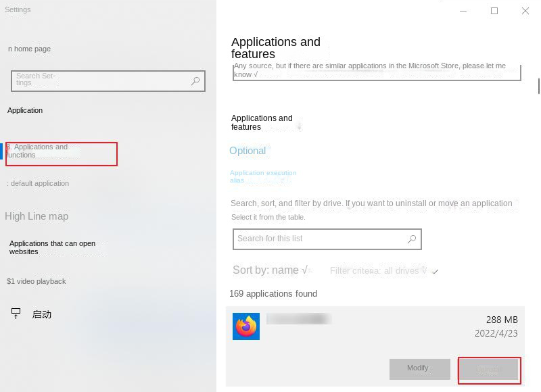
Task: Expand the checkmark selector beside the drive filter
Action: point(433,271)
